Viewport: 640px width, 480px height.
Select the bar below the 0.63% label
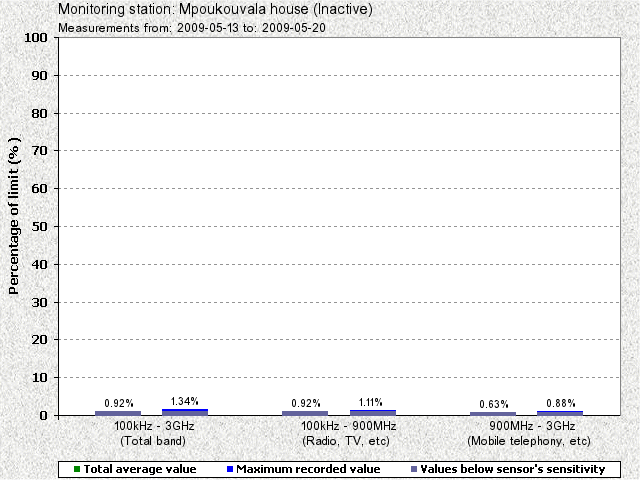[493, 414]
